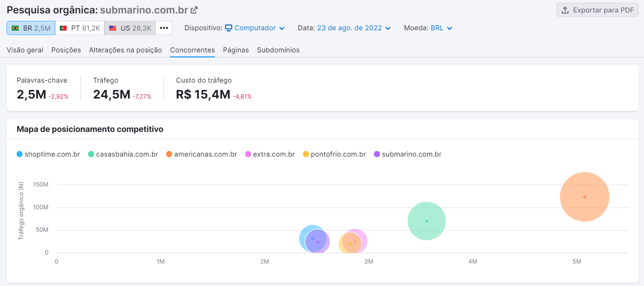Toggle pontofrio.com.br legend entry
Screen dimensions: 644x286
pyautogui.click(x=334, y=154)
